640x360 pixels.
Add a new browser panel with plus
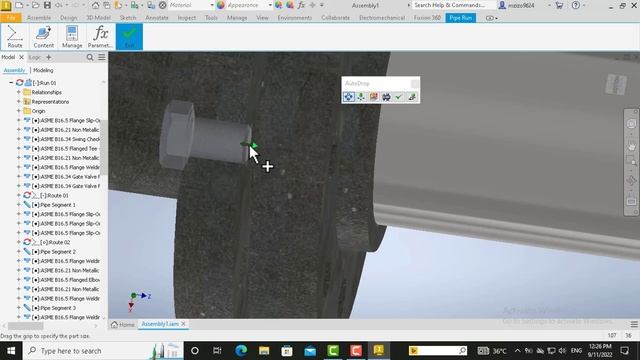click(49, 57)
